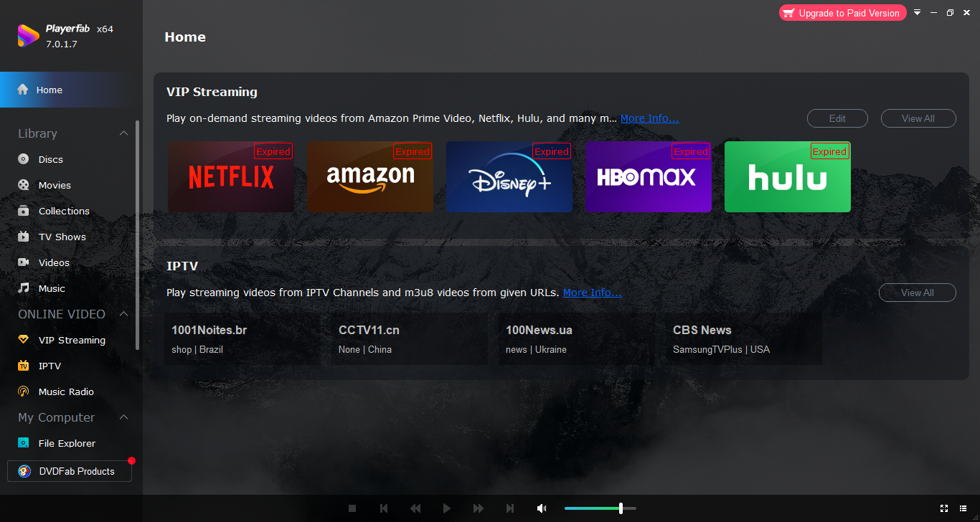Viewport: 980px width, 522px height.
Task: Click the DVDFab Products logo icon
Action: click(25, 471)
